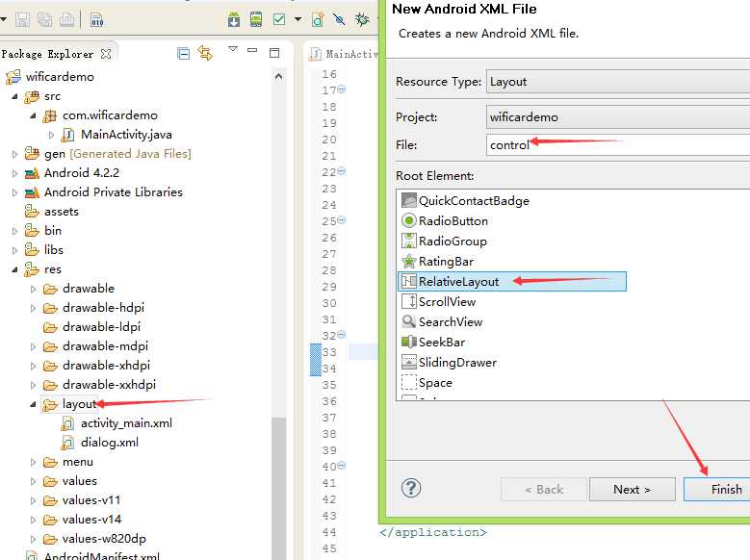The width and height of the screenshot is (750, 560).
Task: Select the drawable-ldpi folder
Action: [x=101, y=326]
